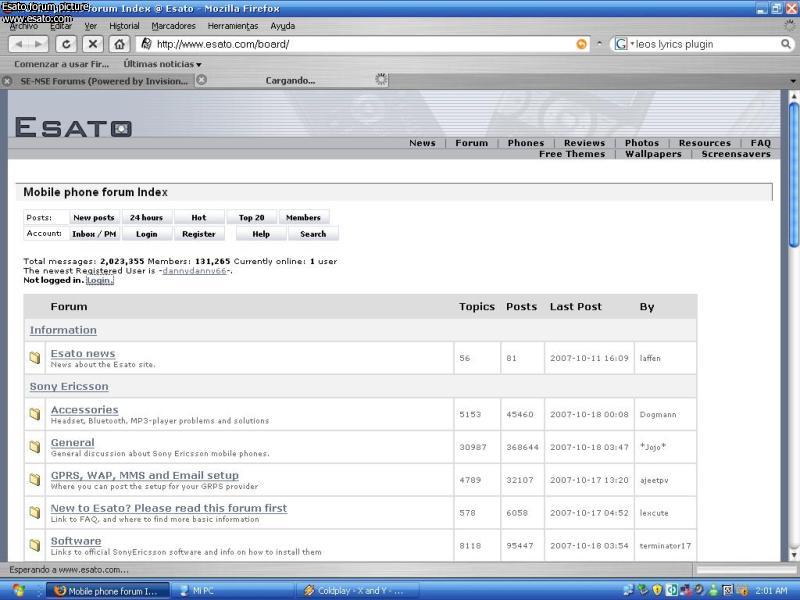Click the page scrollbar down arrow
Screen dimensions: 800x600
coord(793,555)
